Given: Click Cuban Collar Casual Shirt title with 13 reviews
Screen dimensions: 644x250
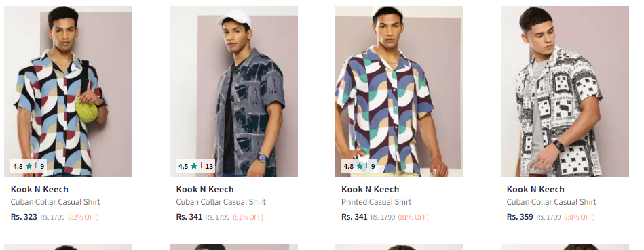Looking at the screenshot, I should pyautogui.click(x=221, y=202).
